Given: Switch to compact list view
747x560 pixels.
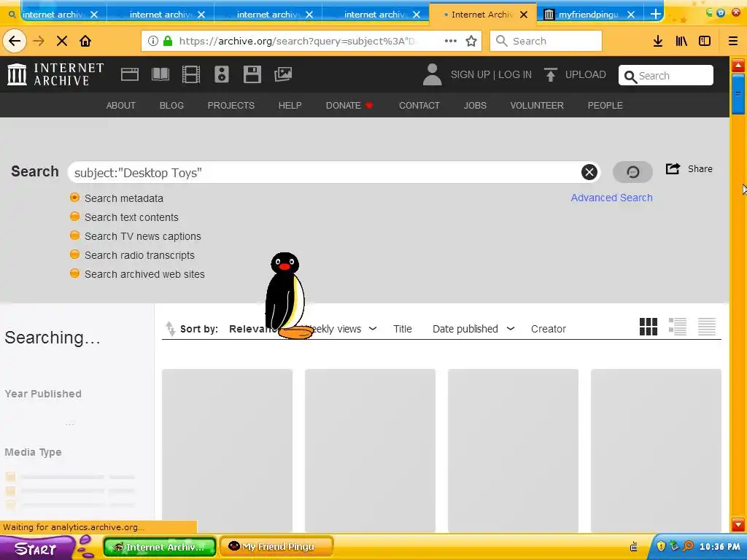Looking at the screenshot, I should [x=707, y=327].
